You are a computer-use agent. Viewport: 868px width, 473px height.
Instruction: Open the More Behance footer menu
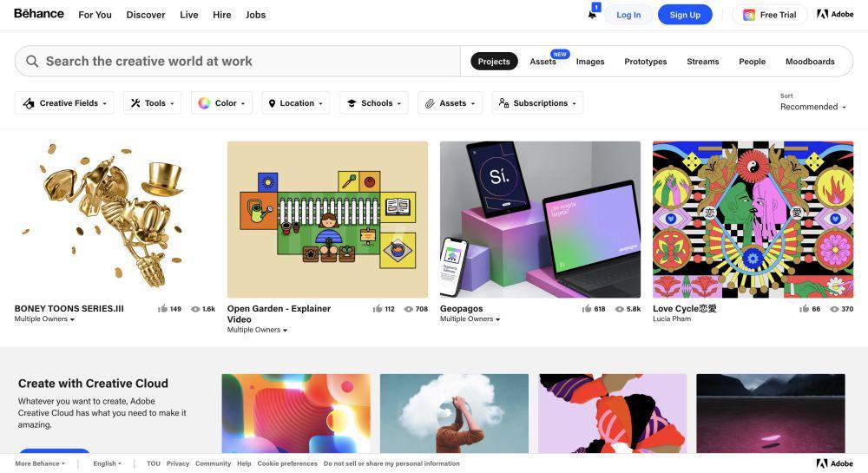(40, 463)
